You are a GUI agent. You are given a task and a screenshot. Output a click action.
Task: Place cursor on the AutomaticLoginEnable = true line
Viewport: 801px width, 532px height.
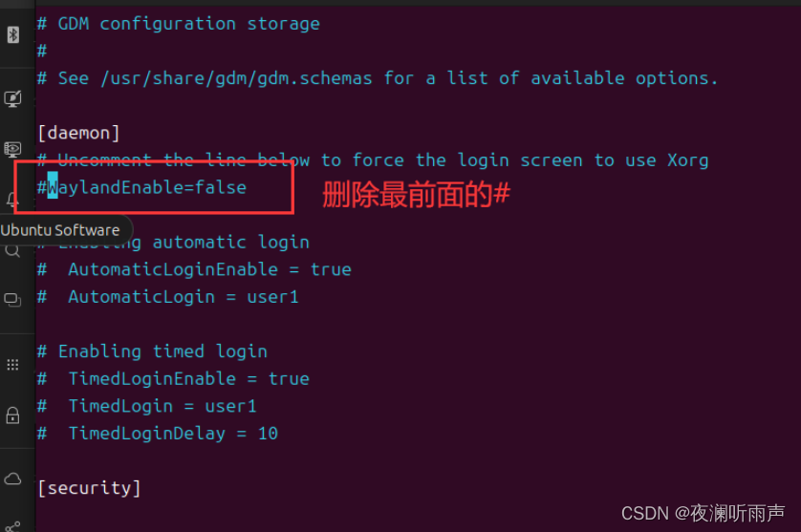pos(194,269)
